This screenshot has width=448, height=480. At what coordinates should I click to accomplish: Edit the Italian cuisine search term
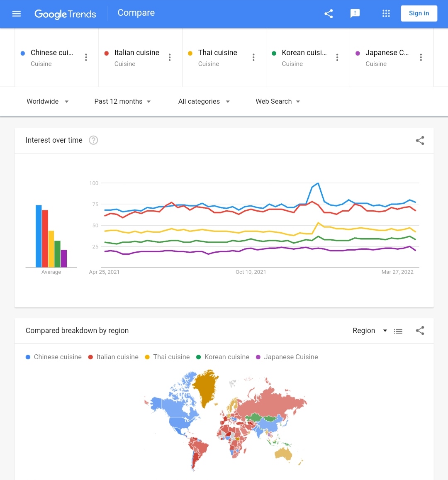[x=137, y=53]
